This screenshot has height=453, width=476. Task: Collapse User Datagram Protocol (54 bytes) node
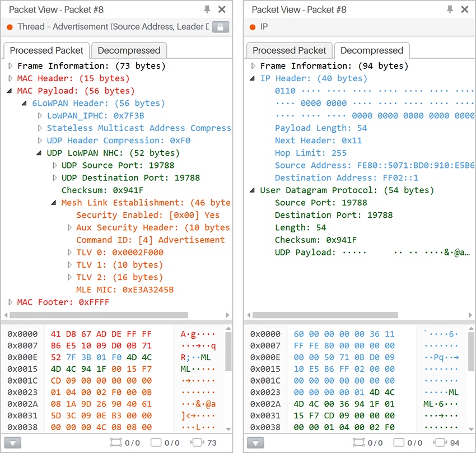(252, 190)
